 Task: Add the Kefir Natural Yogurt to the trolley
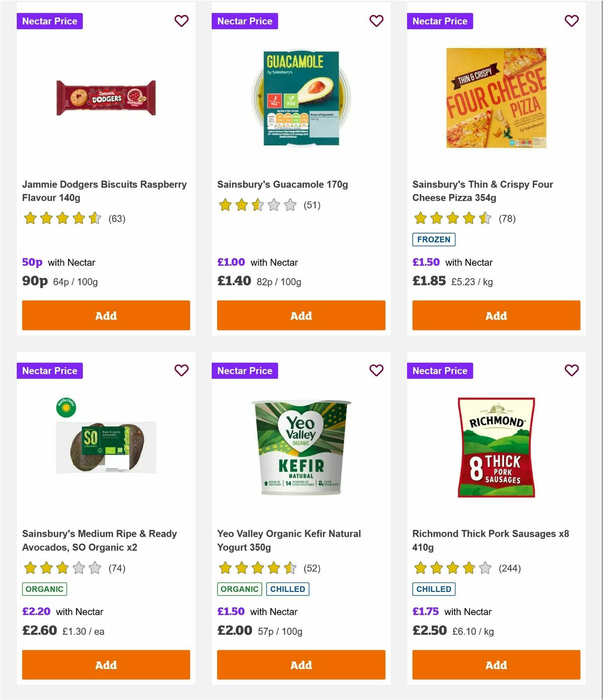(x=300, y=665)
